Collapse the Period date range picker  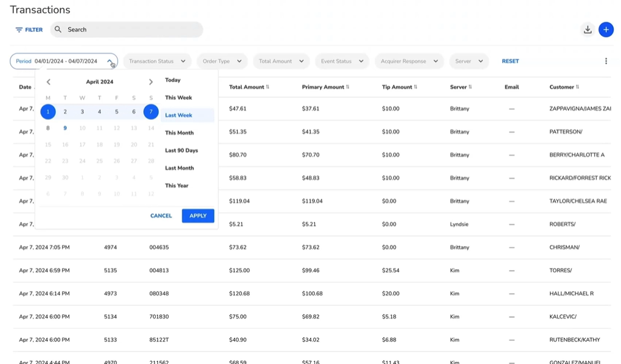tap(110, 61)
